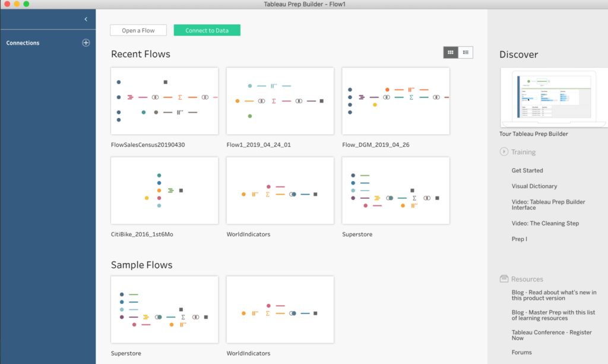Click the Training play icon
This screenshot has width=608, height=364.
[x=503, y=151]
